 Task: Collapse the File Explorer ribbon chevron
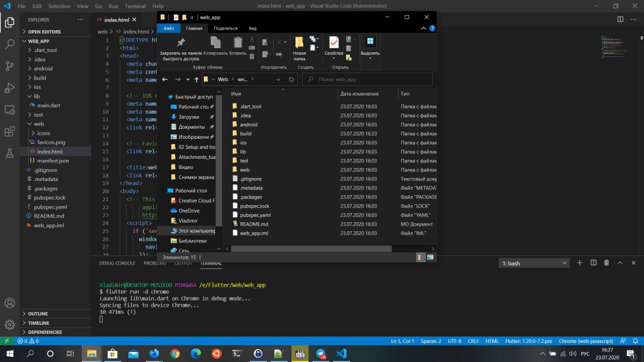pos(424,29)
